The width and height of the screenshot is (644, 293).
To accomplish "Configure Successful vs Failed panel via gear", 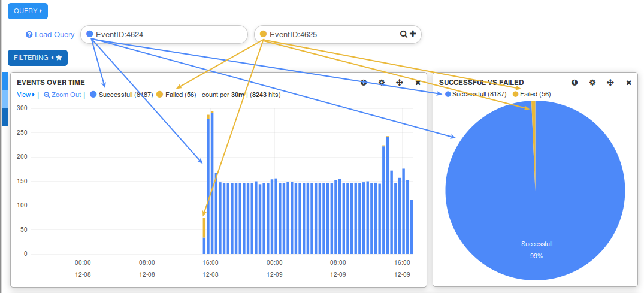I will click(x=592, y=83).
